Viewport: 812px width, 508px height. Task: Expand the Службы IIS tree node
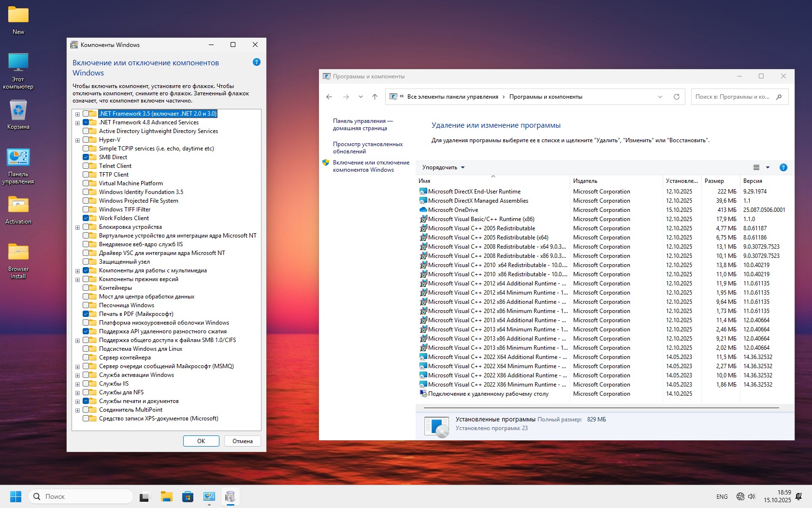pyautogui.click(x=77, y=384)
